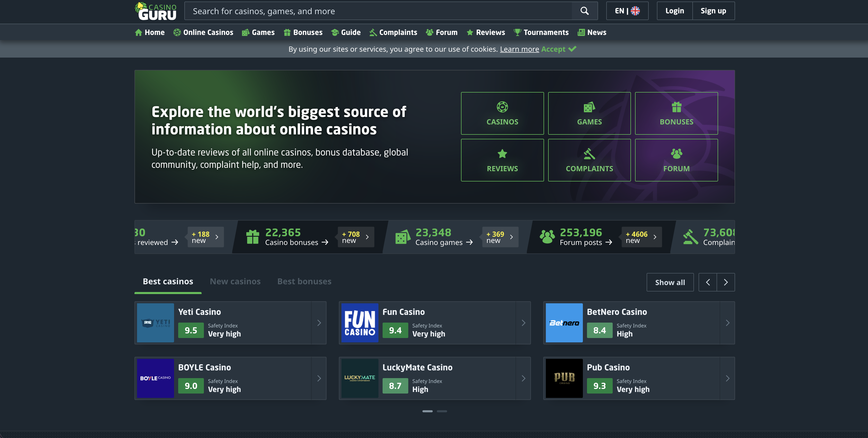
Task: Click the UK flag language icon
Action: [635, 11]
